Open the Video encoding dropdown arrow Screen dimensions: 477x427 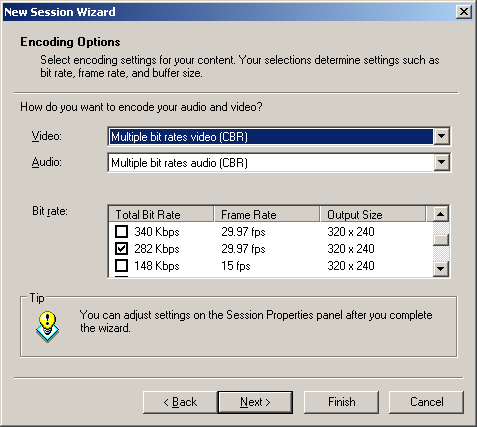(x=441, y=136)
